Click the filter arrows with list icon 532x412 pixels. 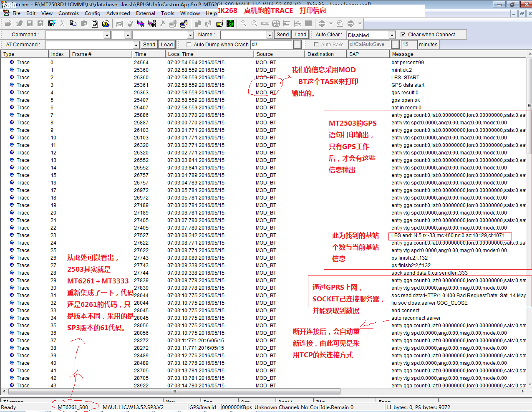tap(152, 23)
